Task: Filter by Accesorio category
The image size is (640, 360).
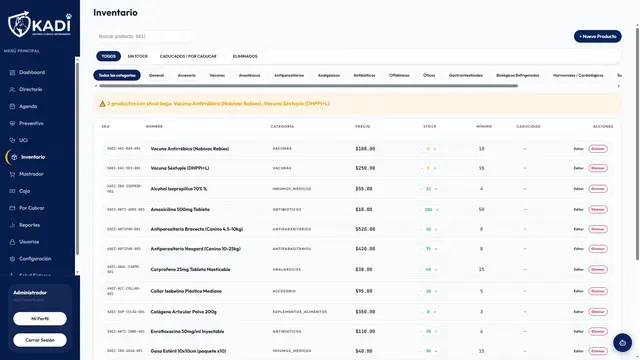Action: coord(187,76)
